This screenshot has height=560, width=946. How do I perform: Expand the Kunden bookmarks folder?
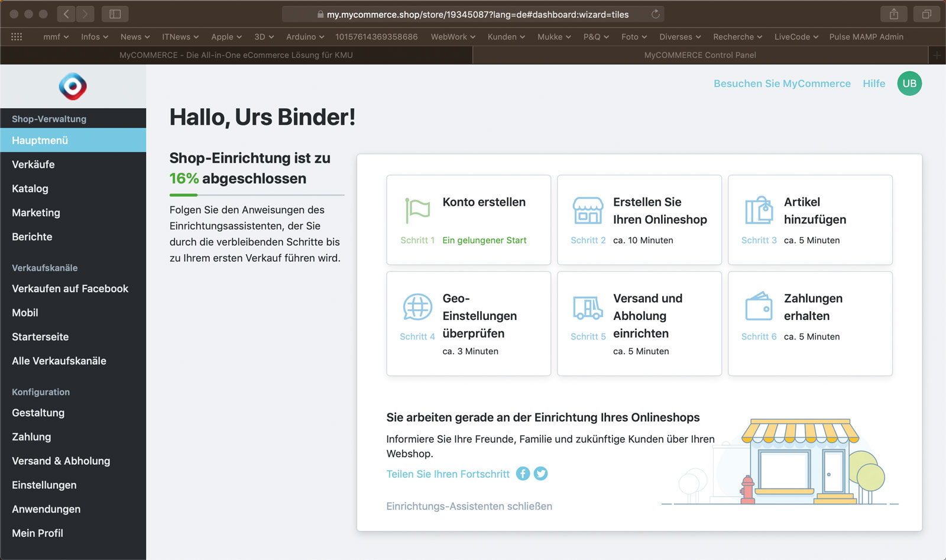tap(506, 37)
